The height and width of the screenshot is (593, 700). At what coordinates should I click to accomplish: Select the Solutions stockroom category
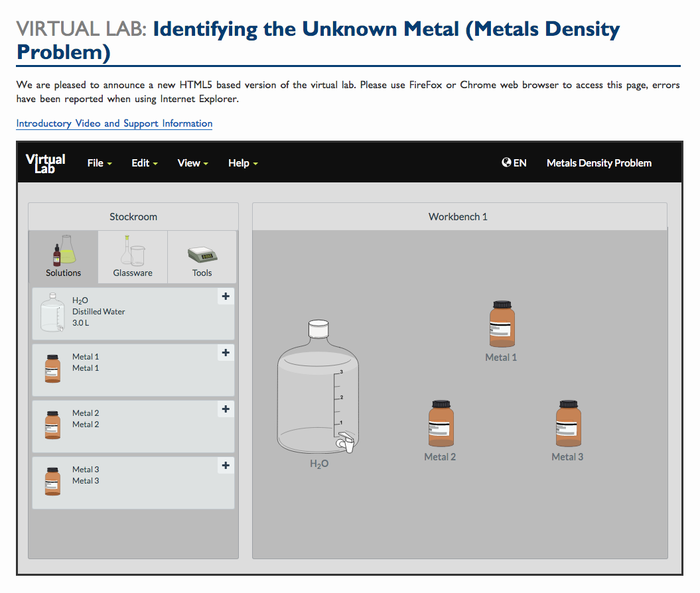pos(63,257)
